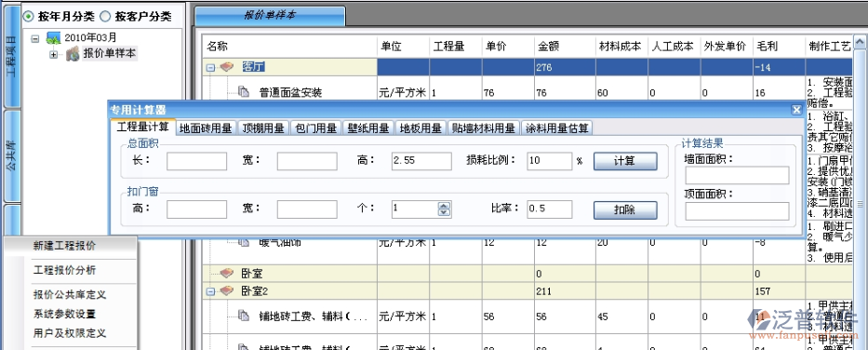868x350 pixels.
Task: Increment the 个 quantity stepper
Action: tap(445, 206)
